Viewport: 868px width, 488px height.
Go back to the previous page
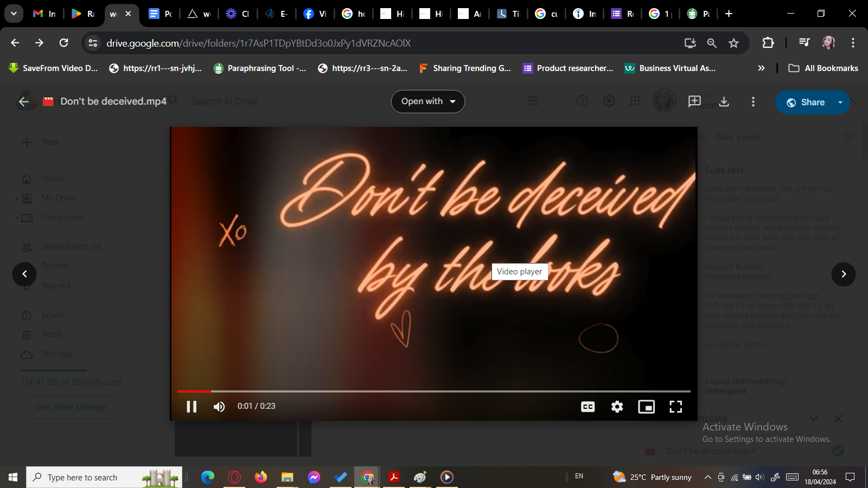coord(15,43)
